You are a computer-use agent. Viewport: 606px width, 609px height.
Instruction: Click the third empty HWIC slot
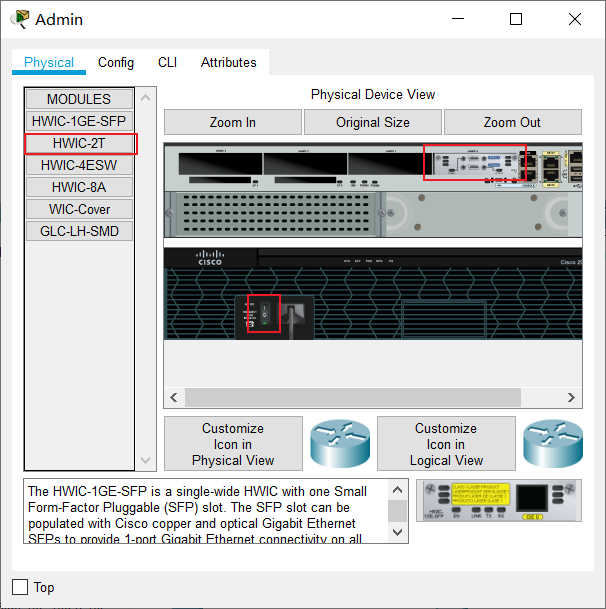coord(390,164)
